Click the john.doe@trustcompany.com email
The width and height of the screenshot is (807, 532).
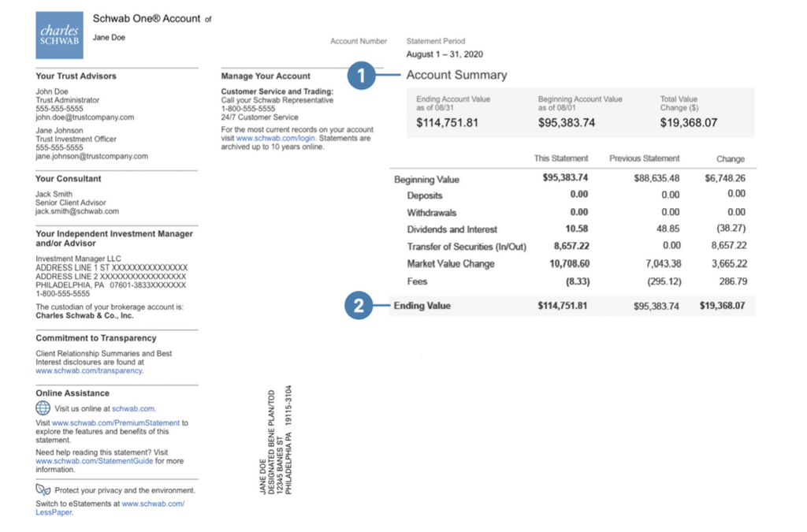tap(85, 117)
